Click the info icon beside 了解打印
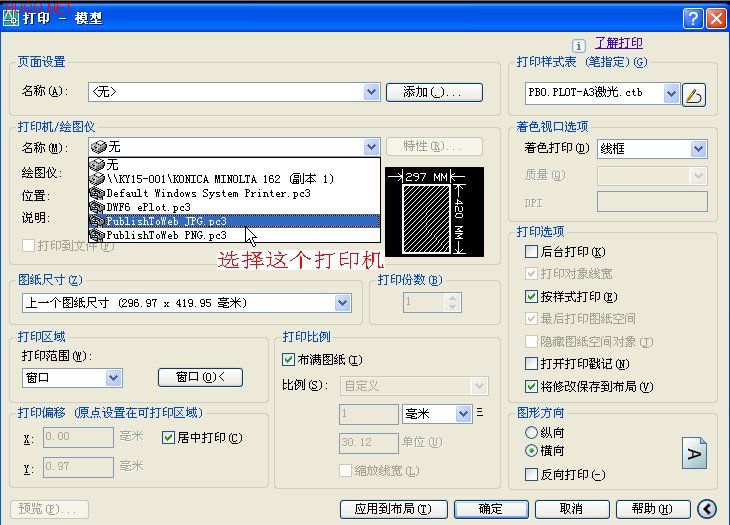 click(x=578, y=46)
